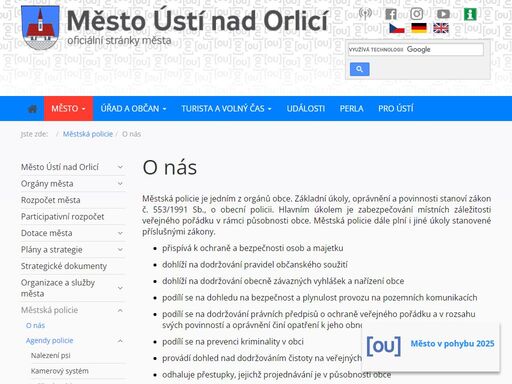Focus the Google search input field
The height and width of the screenshot is (384, 512).
(x=415, y=50)
